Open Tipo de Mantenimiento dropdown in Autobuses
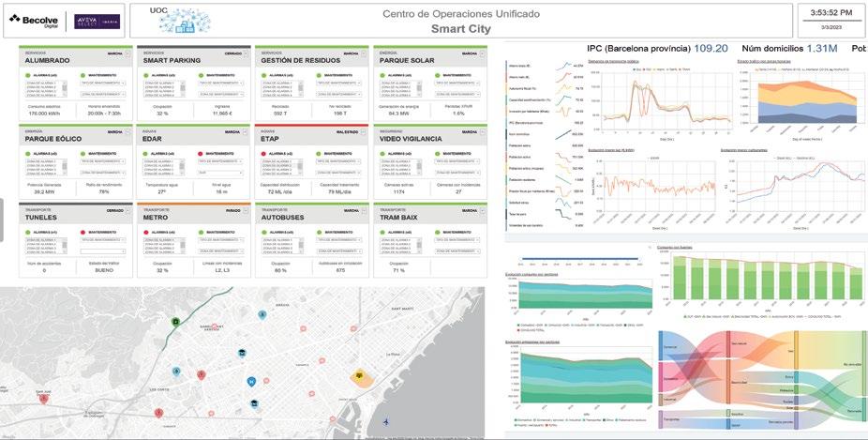Image resolution: width=868 pixels, height=440 pixels. pos(338,240)
